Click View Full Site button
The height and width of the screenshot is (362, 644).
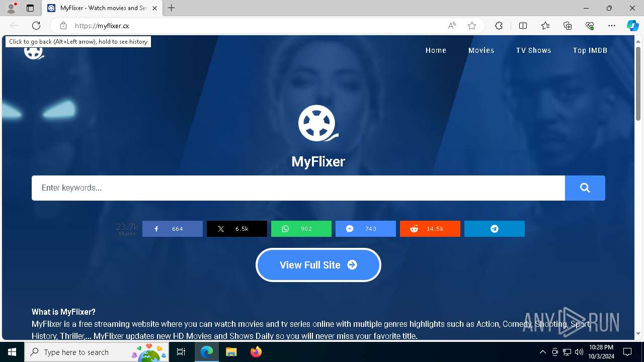tap(318, 265)
